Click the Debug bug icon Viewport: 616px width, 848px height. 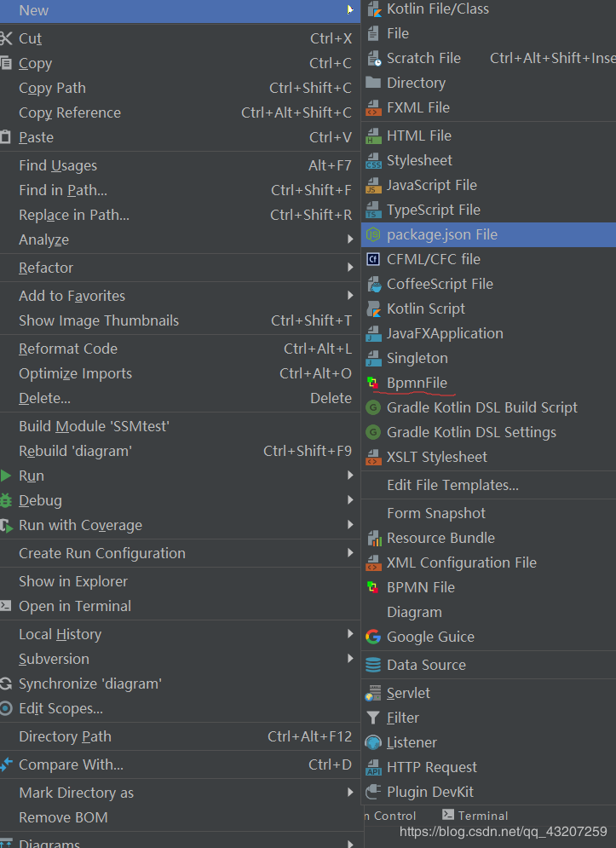[x=7, y=500]
